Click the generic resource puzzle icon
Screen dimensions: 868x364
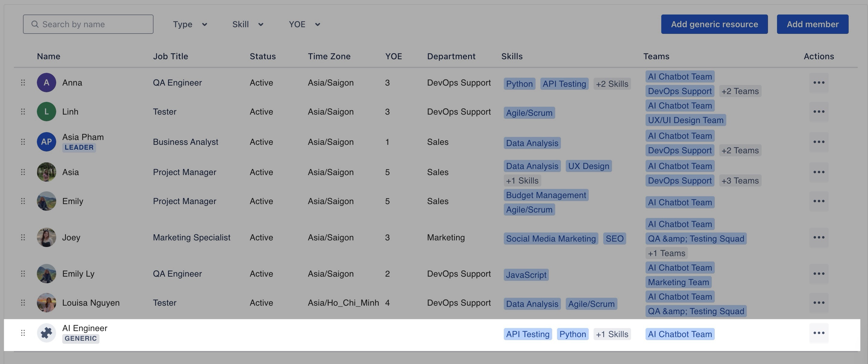click(46, 333)
